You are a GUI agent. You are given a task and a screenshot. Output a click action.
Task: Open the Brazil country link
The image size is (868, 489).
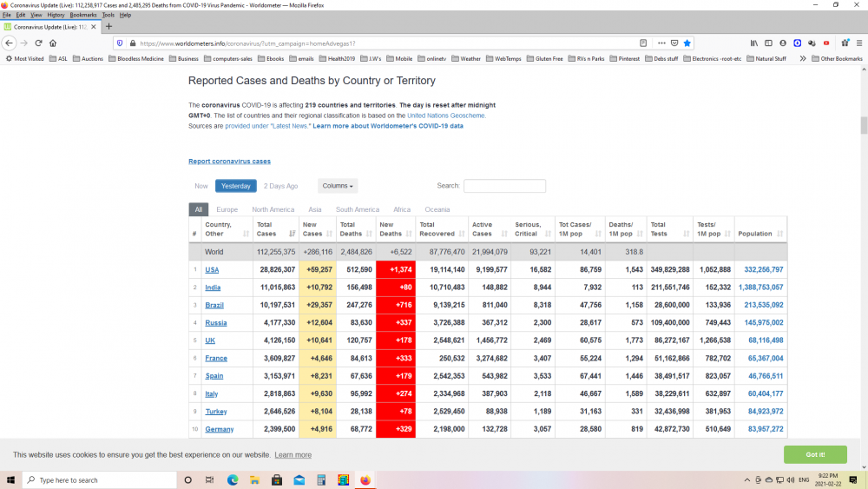click(x=214, y=305)
